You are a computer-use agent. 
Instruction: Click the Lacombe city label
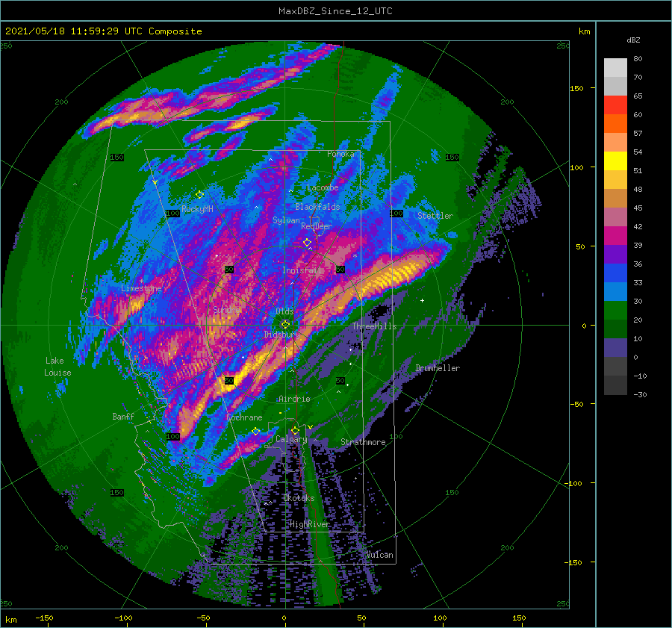pos(323,187)
